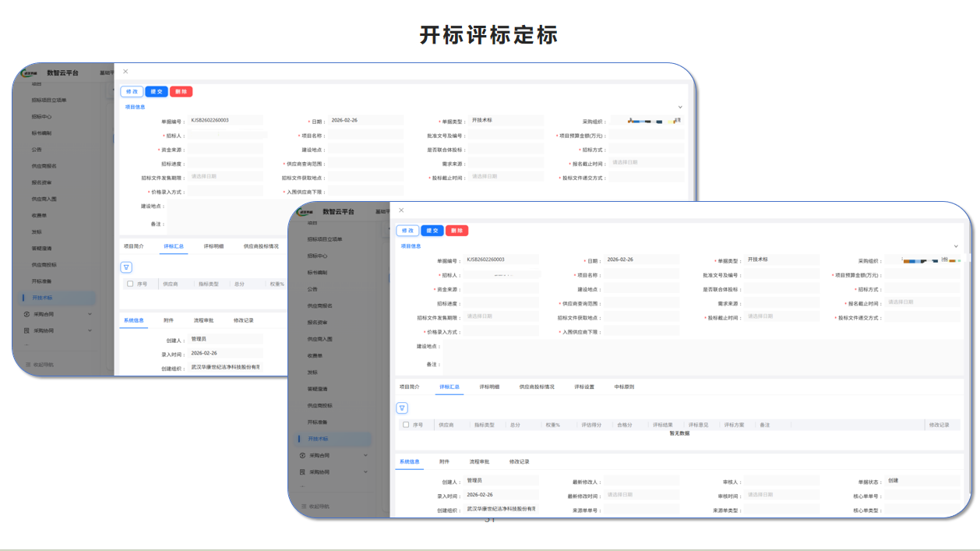Image resolution: width=980 pixels, height=551 pixels.
Task: Open 流程审批 tab in front screenshot
Action: tap(479, 461)
